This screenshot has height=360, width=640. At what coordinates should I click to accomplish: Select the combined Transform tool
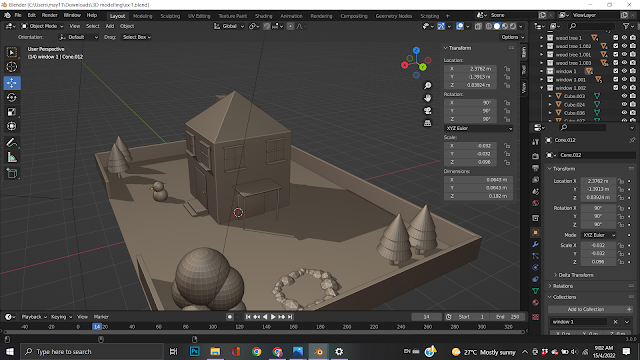tap(11, 126)
